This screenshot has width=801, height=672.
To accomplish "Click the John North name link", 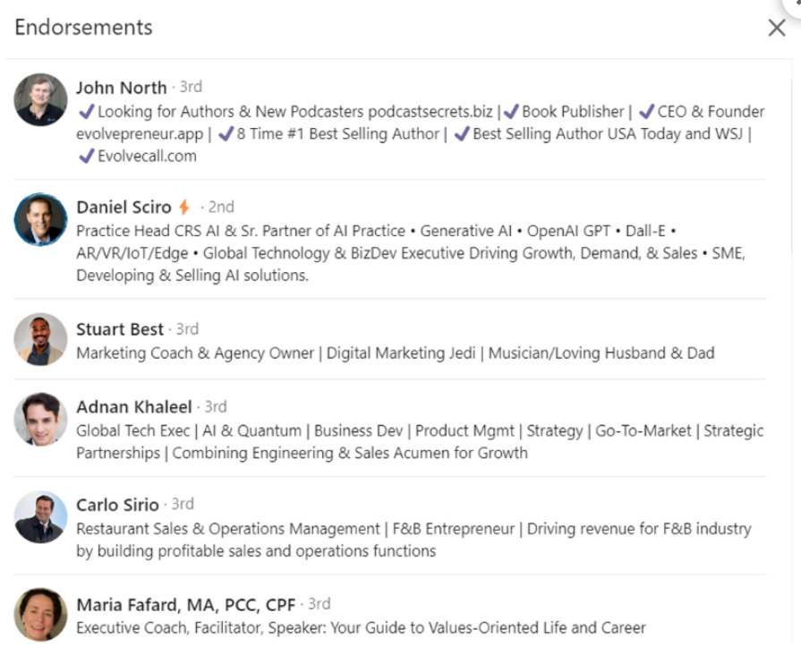I will pyautogui.click(x=122, y=88).
